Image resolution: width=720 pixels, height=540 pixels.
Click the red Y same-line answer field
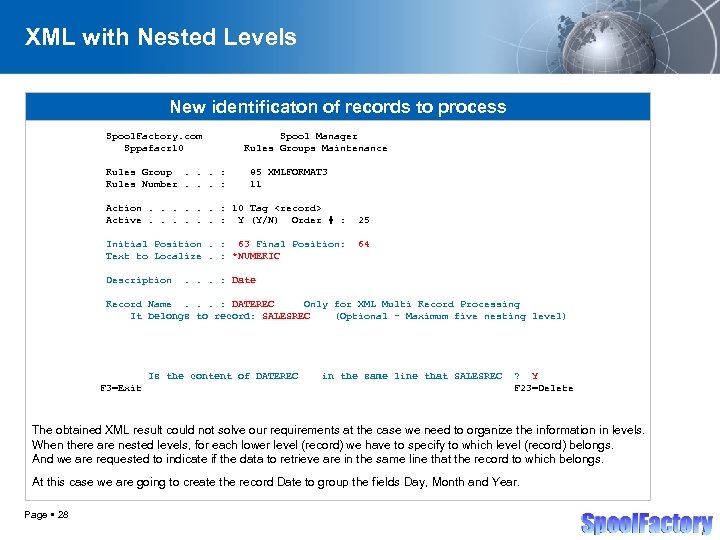(534, 376)
